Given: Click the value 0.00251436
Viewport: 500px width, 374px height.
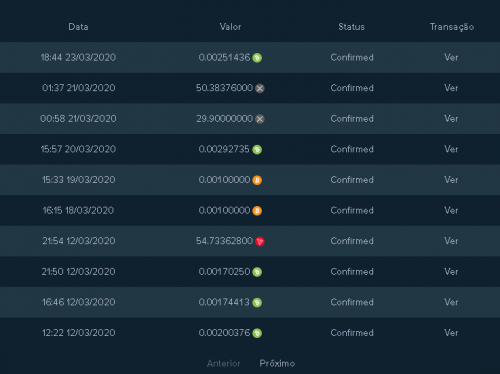Looking at the screenshot, I should [224, 57].
